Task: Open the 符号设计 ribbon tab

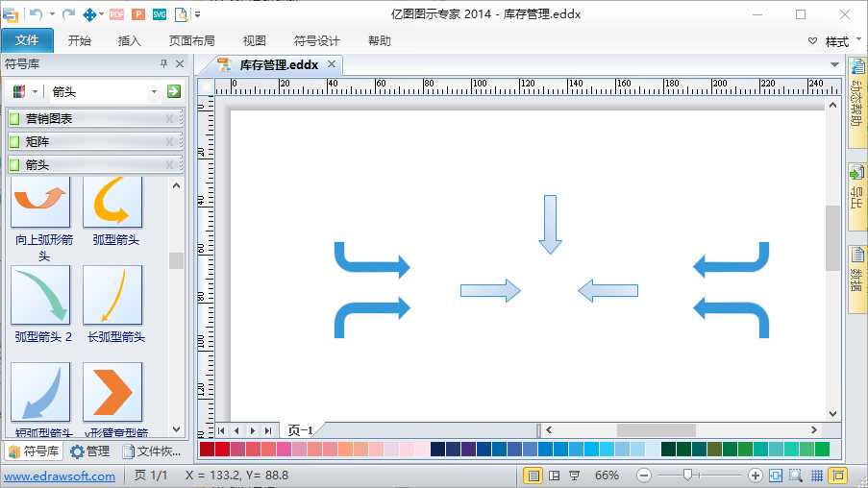Action: [316, 40]
